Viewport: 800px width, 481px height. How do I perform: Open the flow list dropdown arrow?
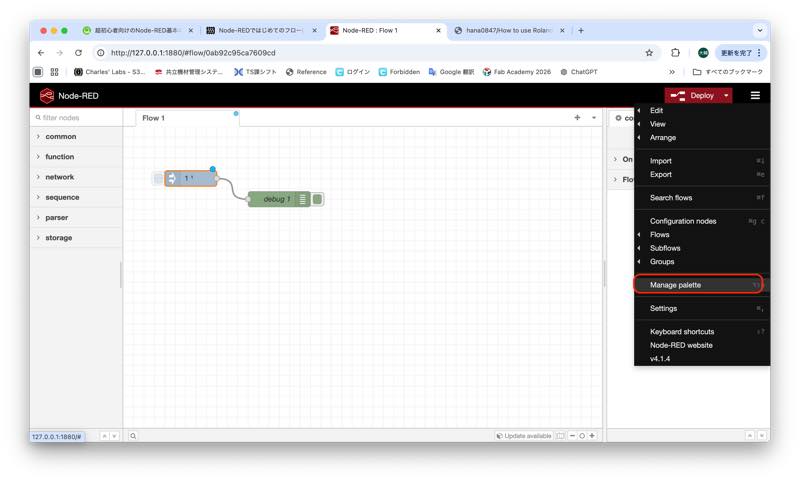[x=594, y=117]
